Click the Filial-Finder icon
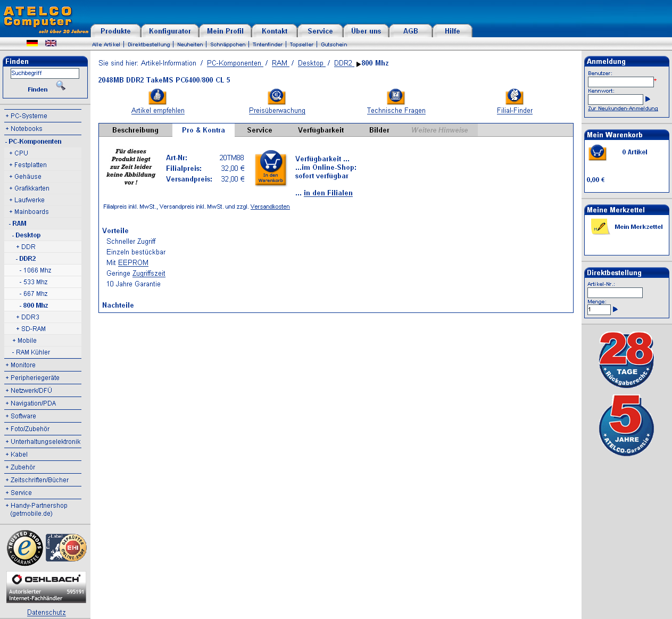672x619 pixels. coord(515,96)
